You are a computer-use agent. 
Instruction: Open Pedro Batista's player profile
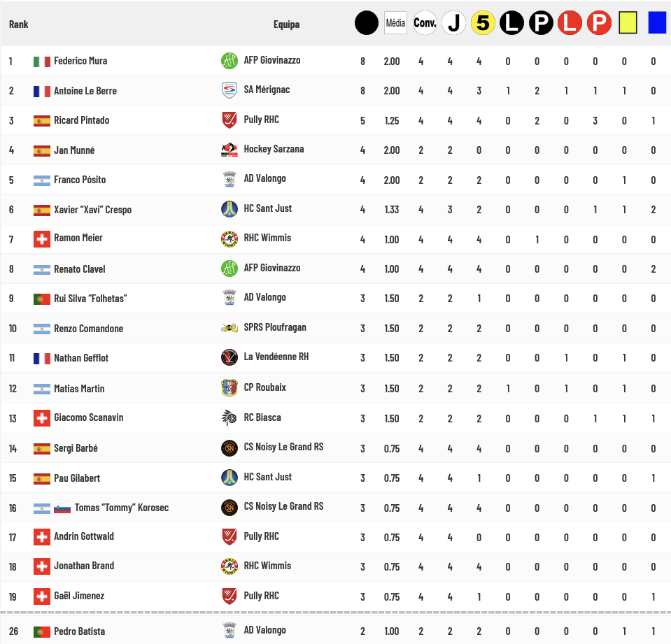79,631
